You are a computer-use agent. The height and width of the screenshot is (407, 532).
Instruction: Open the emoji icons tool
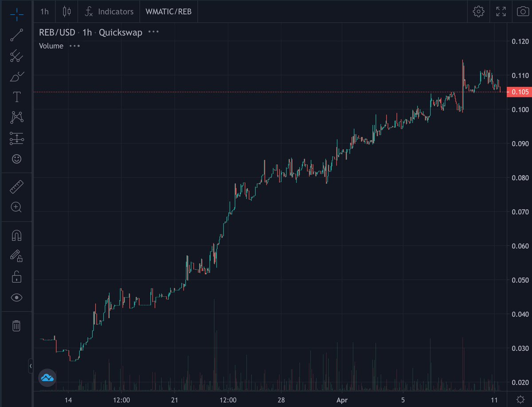[16, 159]
